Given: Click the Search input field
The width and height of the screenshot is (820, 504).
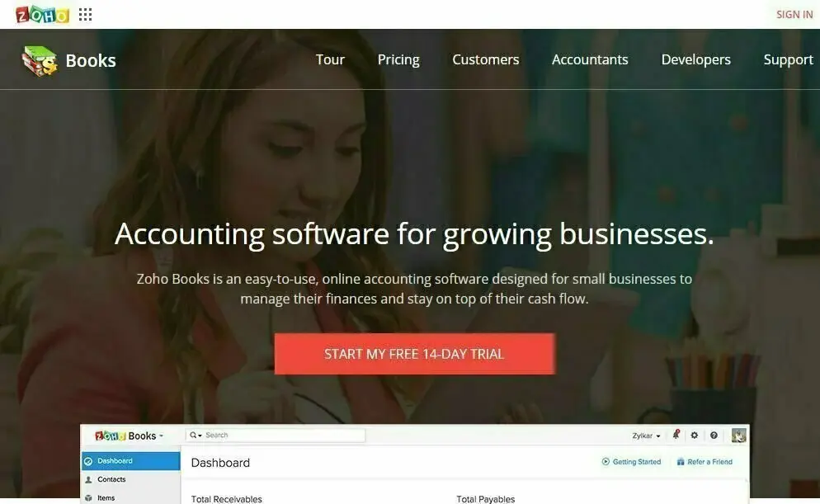Looking at the screenshot, I should tap(275, 435).
